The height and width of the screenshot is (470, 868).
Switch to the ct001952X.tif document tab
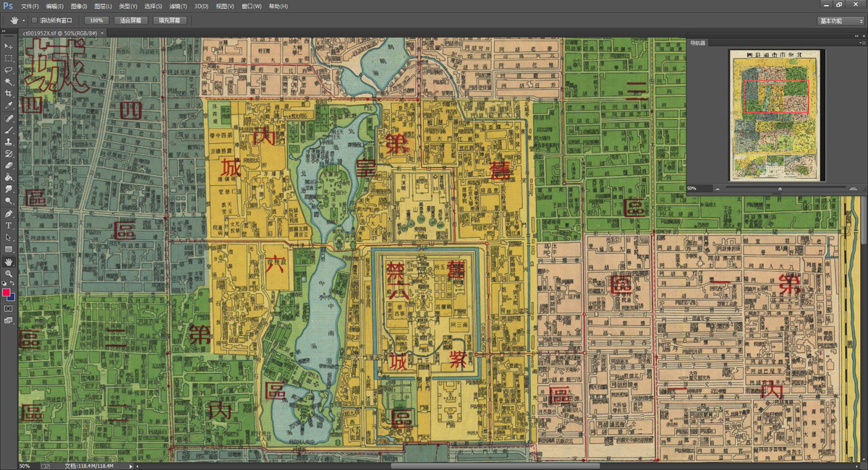pos(61,33)
